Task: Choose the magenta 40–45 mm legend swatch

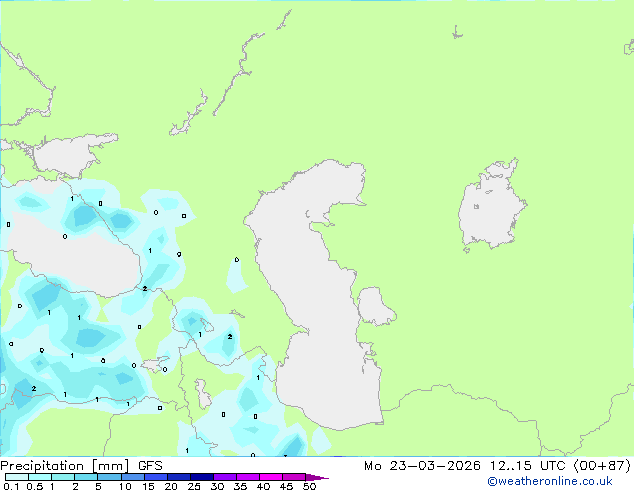Action: 271,477
